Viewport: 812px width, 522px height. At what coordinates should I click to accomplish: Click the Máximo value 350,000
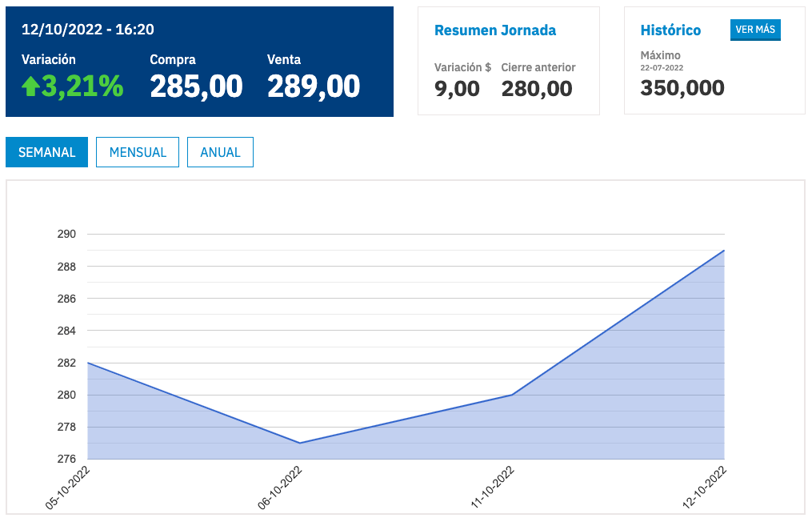point(682,88)
